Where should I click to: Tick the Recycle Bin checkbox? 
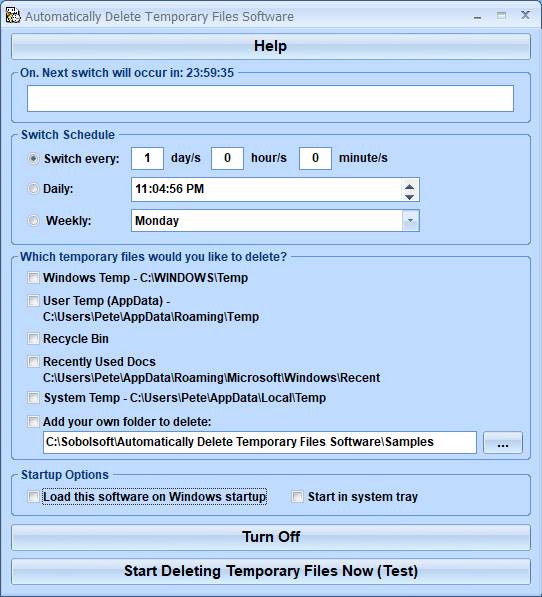coord(33,338)
